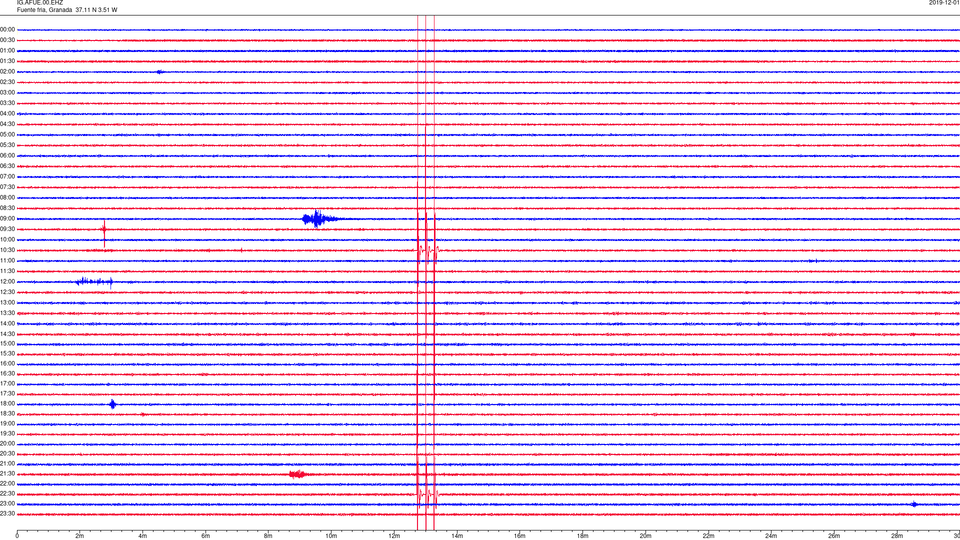Screen dimensions: 960x540
Task: Select the 23:00 trace time label
Action: [x=8, y=503]
